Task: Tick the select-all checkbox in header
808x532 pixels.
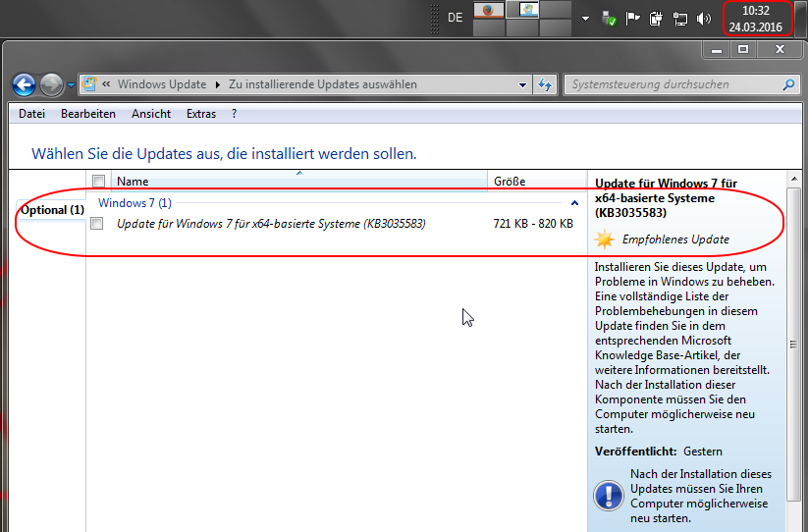Action: click(98, 181)
